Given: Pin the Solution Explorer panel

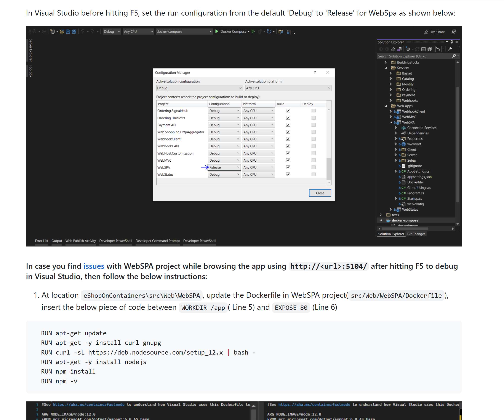Looking at the screenshot, I should (x=452, y=42).
